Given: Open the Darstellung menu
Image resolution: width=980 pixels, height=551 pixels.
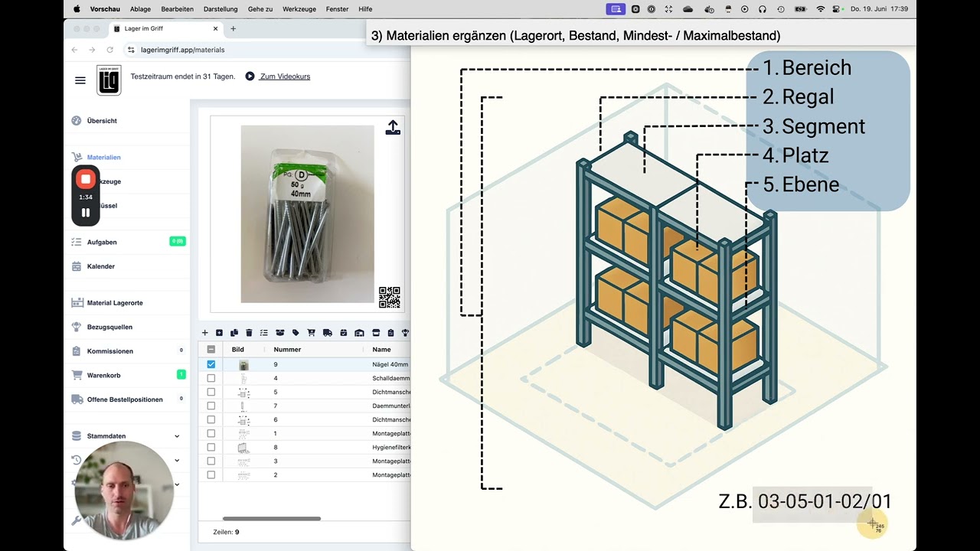Looking at the screenshot, I should point(220,9).
